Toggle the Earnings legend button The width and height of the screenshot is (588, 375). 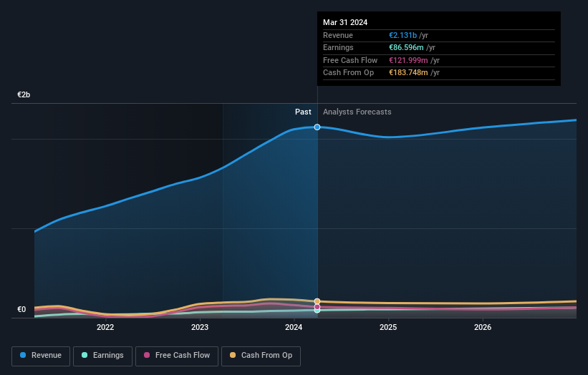pos(102,356)
